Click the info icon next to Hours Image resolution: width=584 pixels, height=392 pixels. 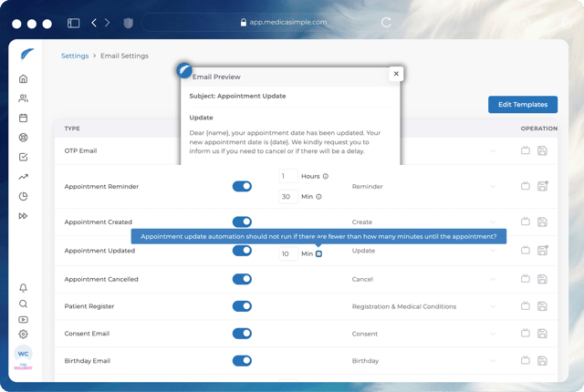point(326,176)
